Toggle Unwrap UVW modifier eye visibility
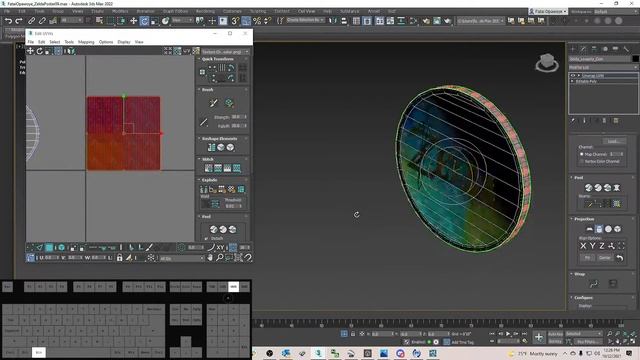The height and width of the screenshot is (360, 640). coord(573,76)
